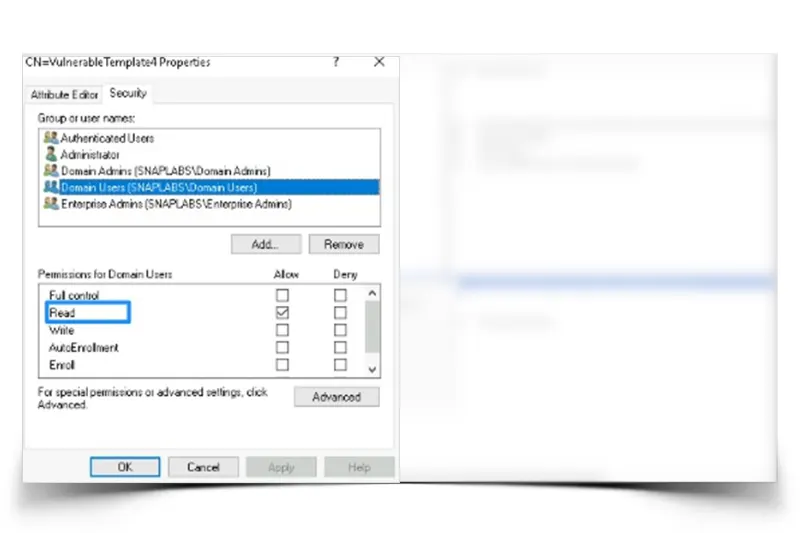Click the permissions list scrollbar thumb
The width and height of the screenshot is (800, 533).
tap(372, 326)
